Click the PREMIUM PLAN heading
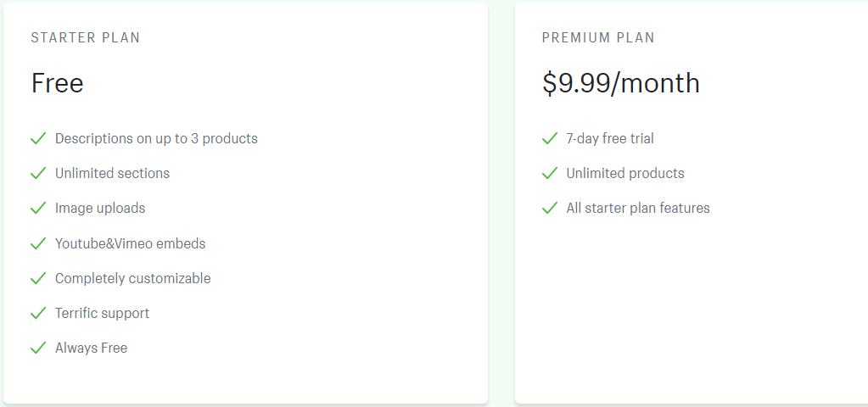 click(x=598, y=38)
